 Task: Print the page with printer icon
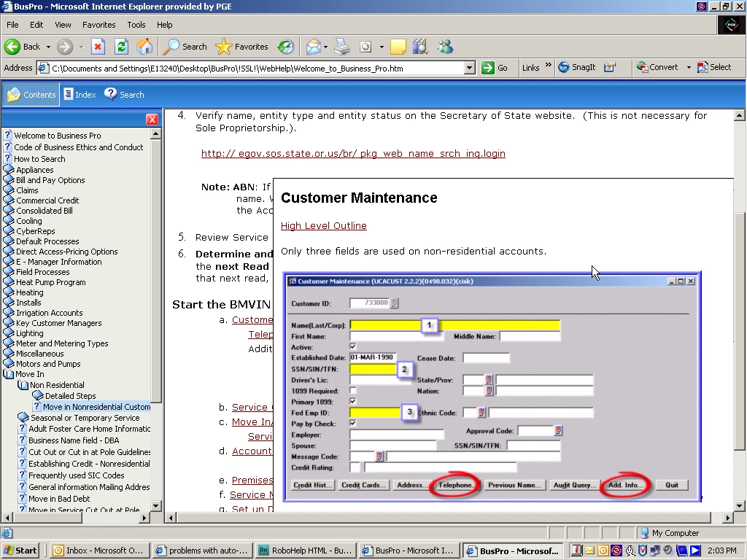point(342,47)
